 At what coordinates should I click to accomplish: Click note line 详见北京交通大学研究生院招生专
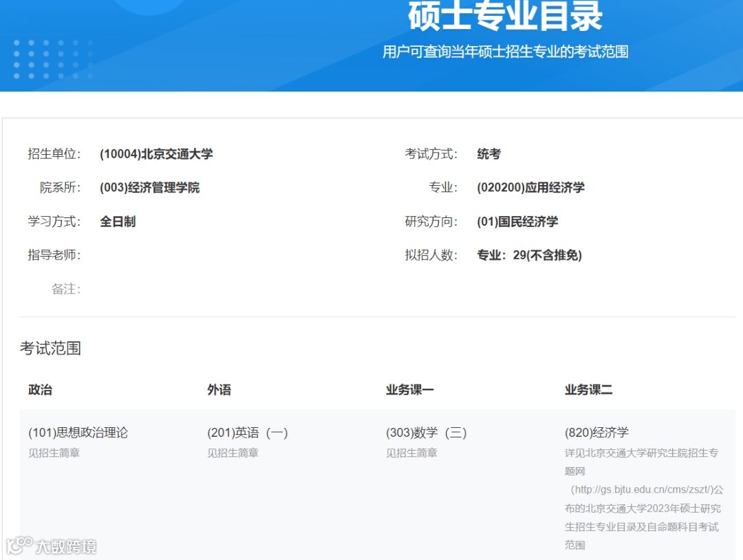pyautogui.click(x=642, y=453)
